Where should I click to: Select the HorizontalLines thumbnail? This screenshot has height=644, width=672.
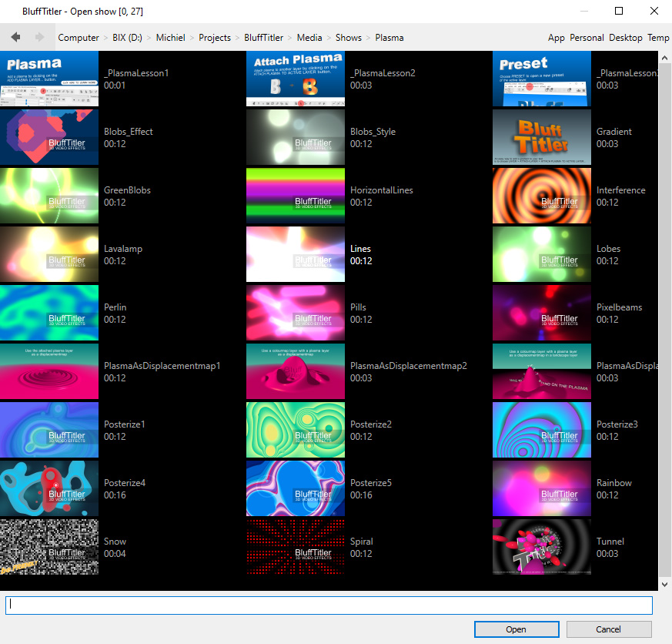[x=296, y=196]
